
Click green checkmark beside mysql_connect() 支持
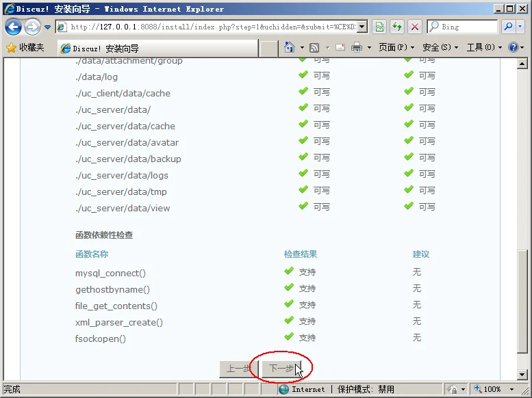click(x=289, y=271)
